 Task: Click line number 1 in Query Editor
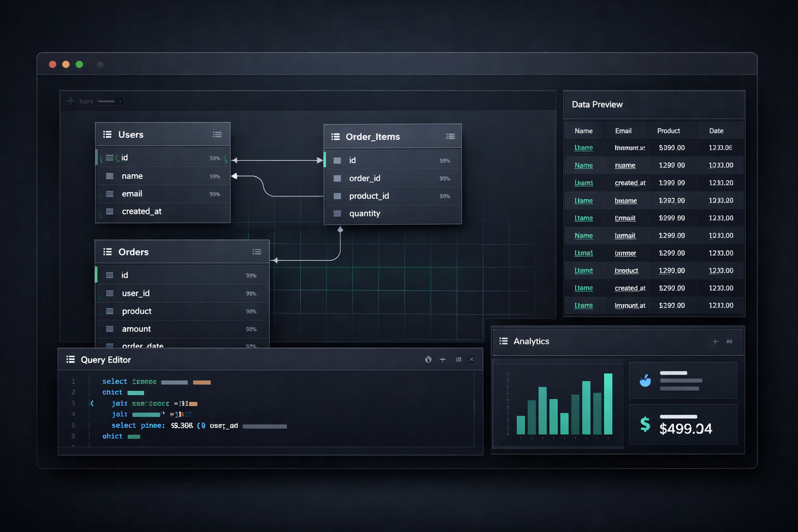click(73, 381)
